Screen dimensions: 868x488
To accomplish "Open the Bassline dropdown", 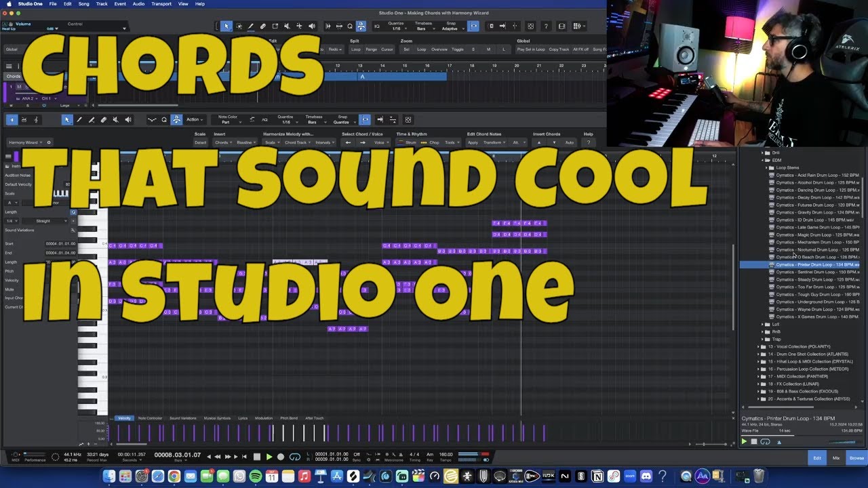I will pos(245,142).
